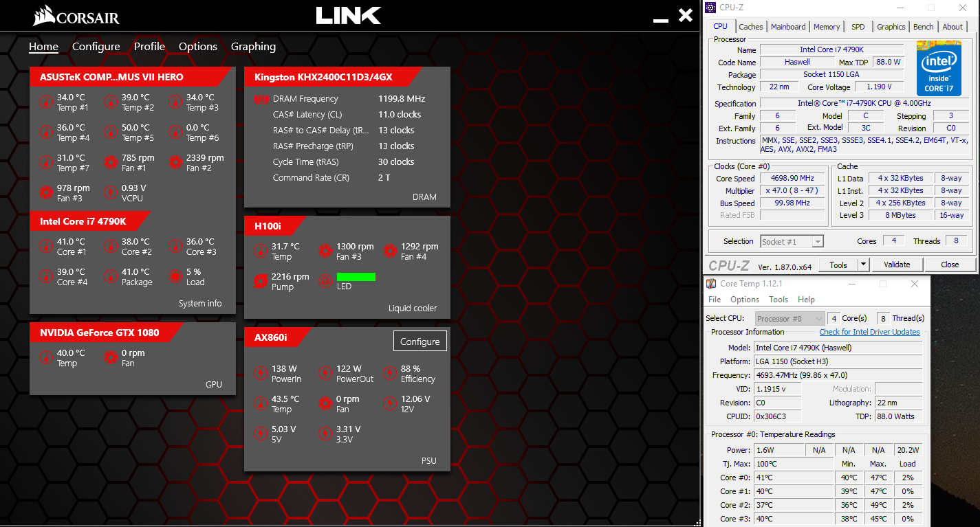Switch to the Caches tab in CPU-Z
This screenshot has height=527, width=980.
(751, 27)
